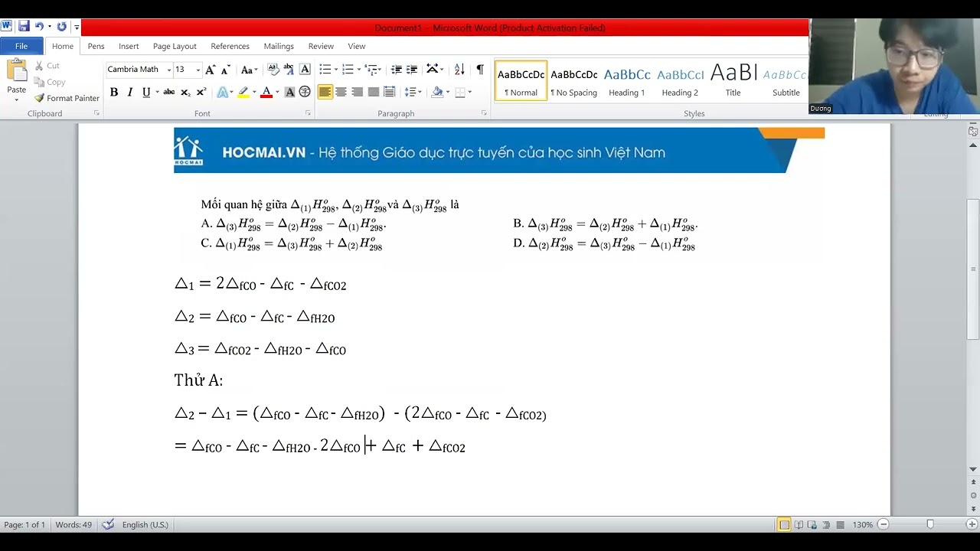Apply the Title style
Viewport: 980px width, 551px height.
tap(733, 81)
